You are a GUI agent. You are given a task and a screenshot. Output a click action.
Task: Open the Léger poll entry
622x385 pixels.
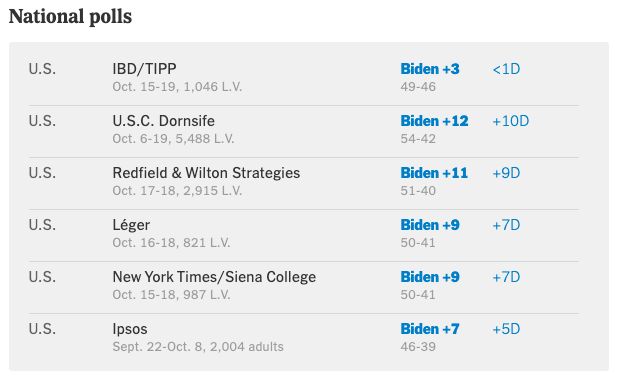click(131, 225)
